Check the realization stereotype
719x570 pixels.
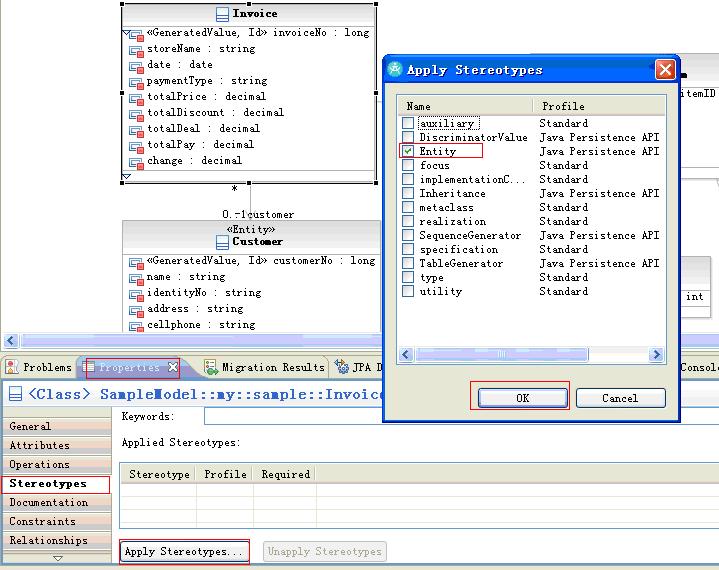(x=408, y=221)
